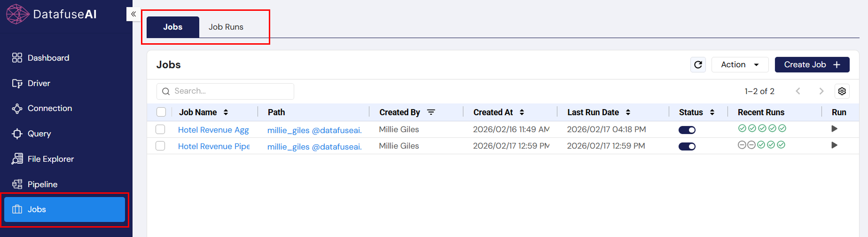
Task: Select Jobs in the sidebar
Action: coord(64,209)
